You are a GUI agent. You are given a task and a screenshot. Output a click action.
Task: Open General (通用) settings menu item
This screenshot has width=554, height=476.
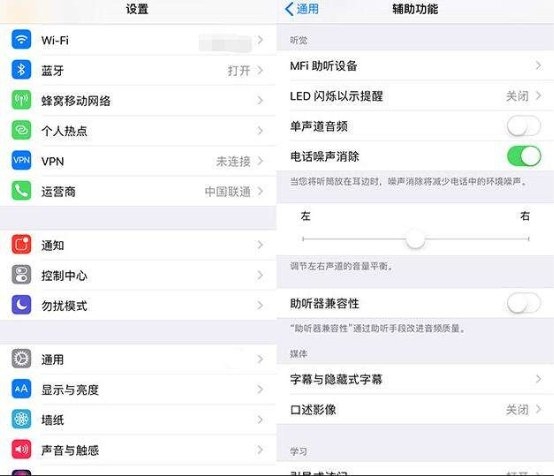[x=138, y=359]
